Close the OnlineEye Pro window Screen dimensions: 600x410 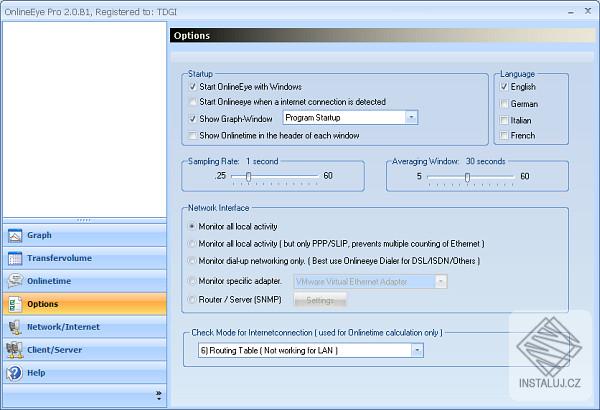coord(588,11)
